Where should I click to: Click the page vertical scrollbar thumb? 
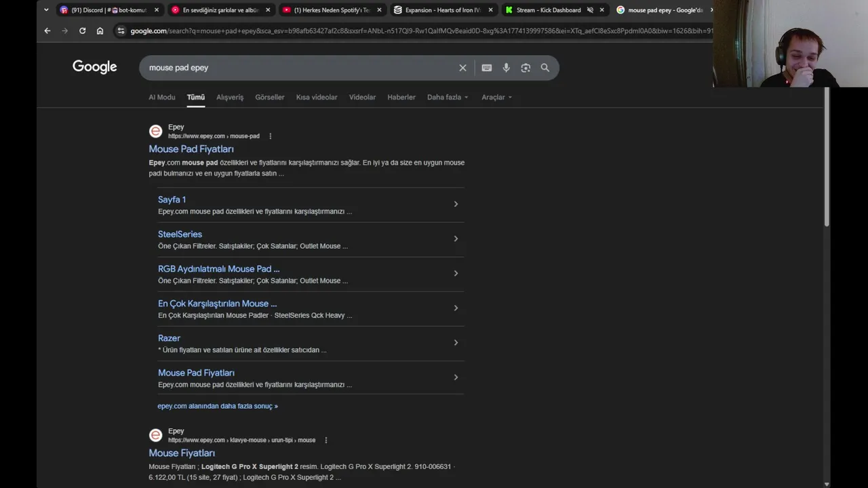point(827,157)
